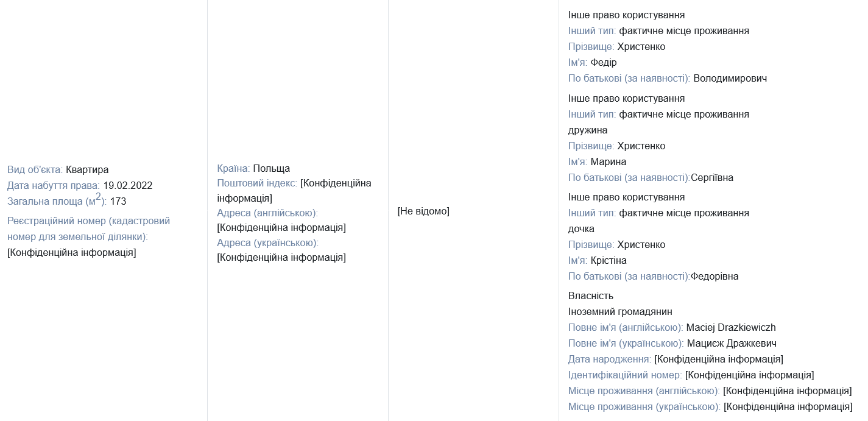Click the total area value 173
The image size is (868, 421).
(118, 202)
